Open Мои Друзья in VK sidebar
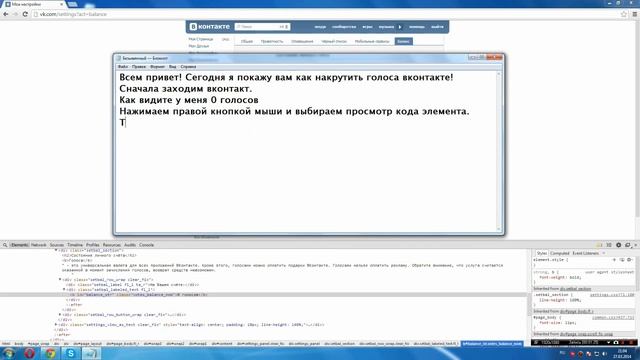This screenshot has height=360, width=640. click(x=199, y=46)
